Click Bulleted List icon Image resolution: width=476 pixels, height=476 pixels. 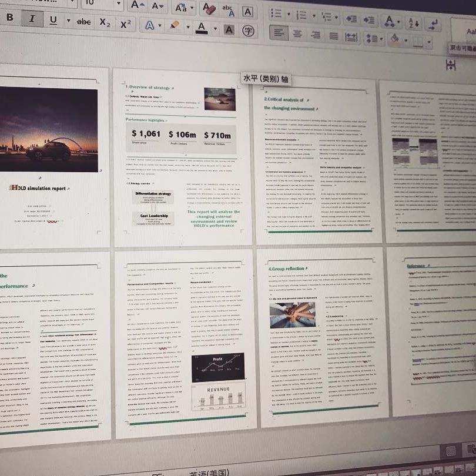tap(276, 14)
